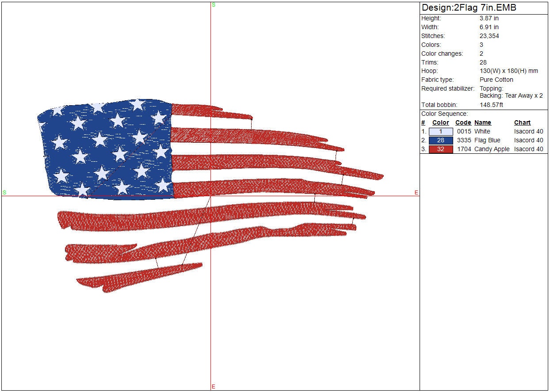
Task: Click the green S marker at top of canvas
Action: tap(214, 5)
